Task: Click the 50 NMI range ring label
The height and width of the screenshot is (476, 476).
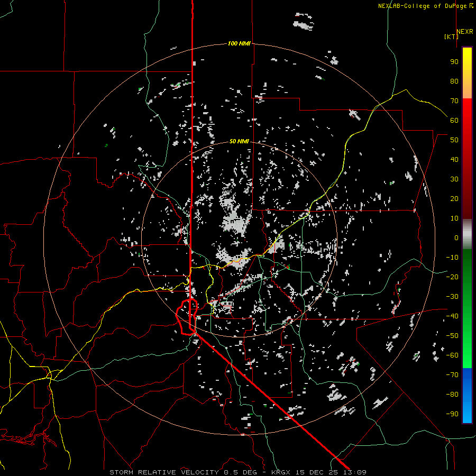Action: coord(239,141)
